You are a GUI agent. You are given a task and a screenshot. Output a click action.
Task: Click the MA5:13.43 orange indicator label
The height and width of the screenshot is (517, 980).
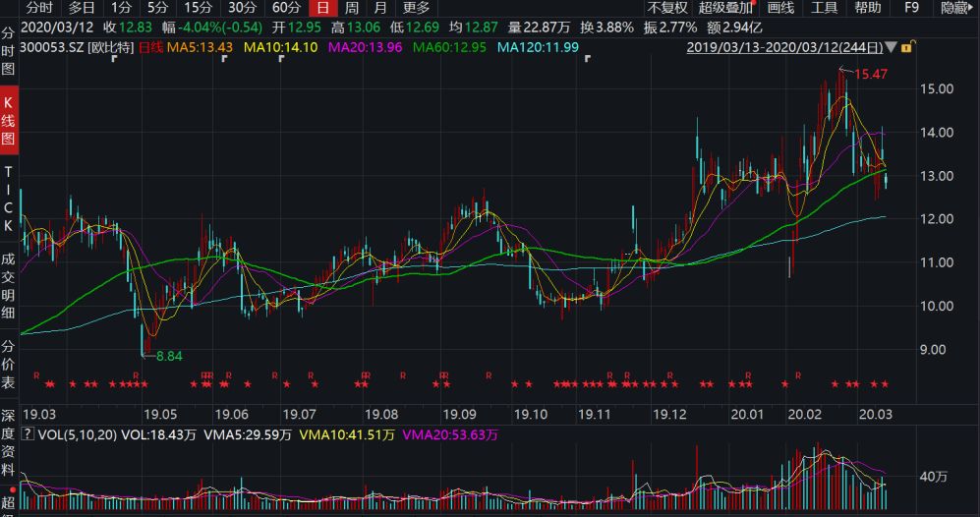click(200, 47)
